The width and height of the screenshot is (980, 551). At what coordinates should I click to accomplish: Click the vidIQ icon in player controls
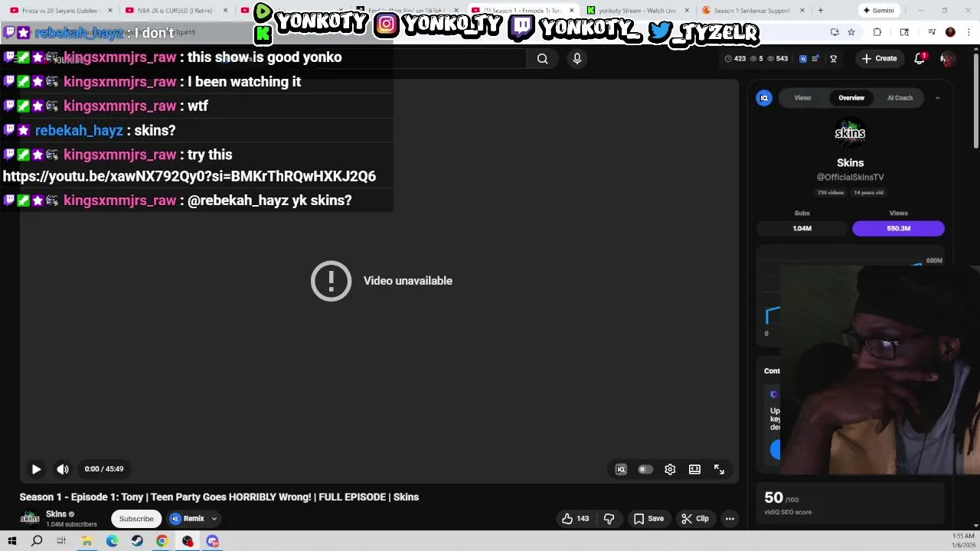[x=621, y=469]
